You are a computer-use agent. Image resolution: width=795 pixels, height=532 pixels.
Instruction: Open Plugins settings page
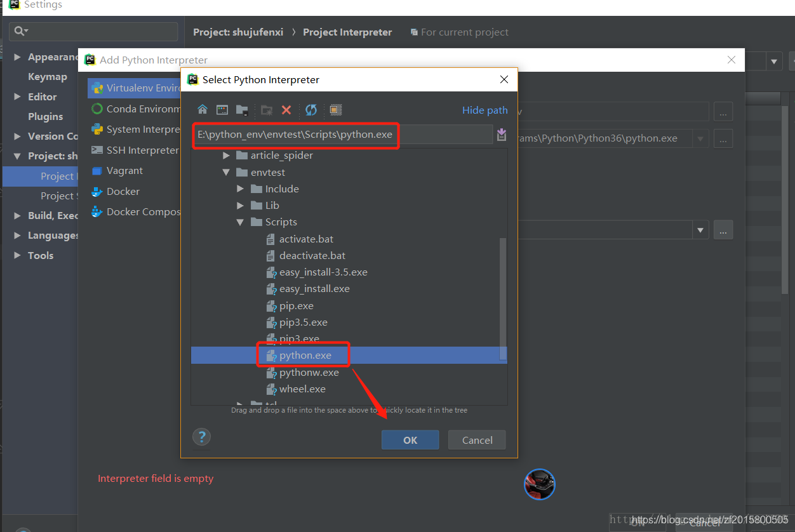click(x=45, y=116)
